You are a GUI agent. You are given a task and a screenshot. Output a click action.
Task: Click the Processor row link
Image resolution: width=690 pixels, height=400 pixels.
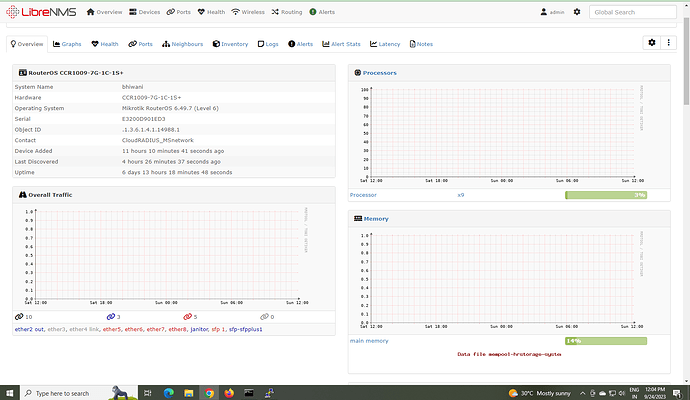coord(363,195)
